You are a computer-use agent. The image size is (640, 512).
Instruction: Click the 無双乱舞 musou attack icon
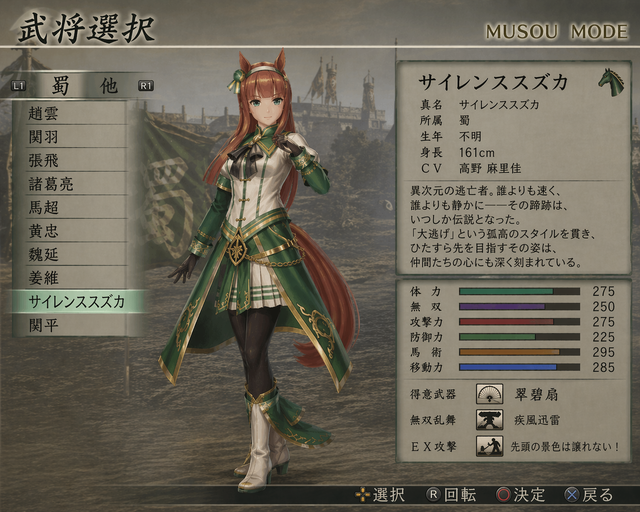coord(489,420)
